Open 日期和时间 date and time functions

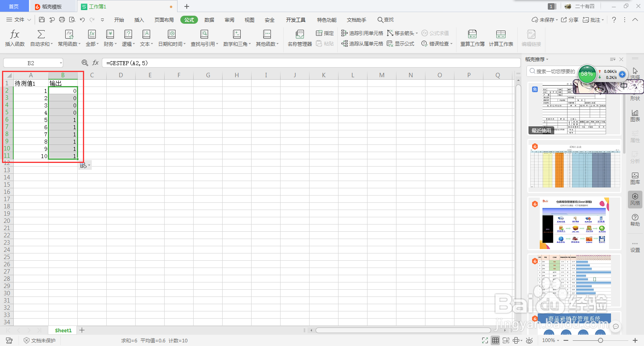[172, 38]
